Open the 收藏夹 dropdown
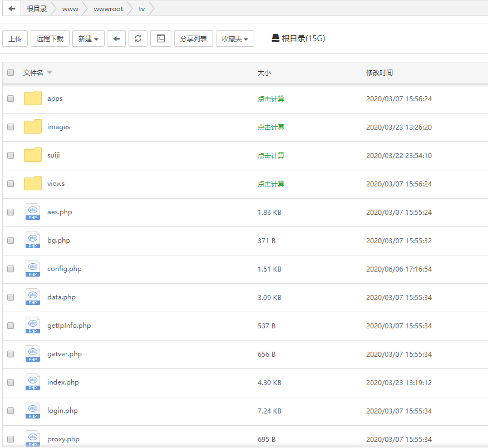 [x=235, y=38]
